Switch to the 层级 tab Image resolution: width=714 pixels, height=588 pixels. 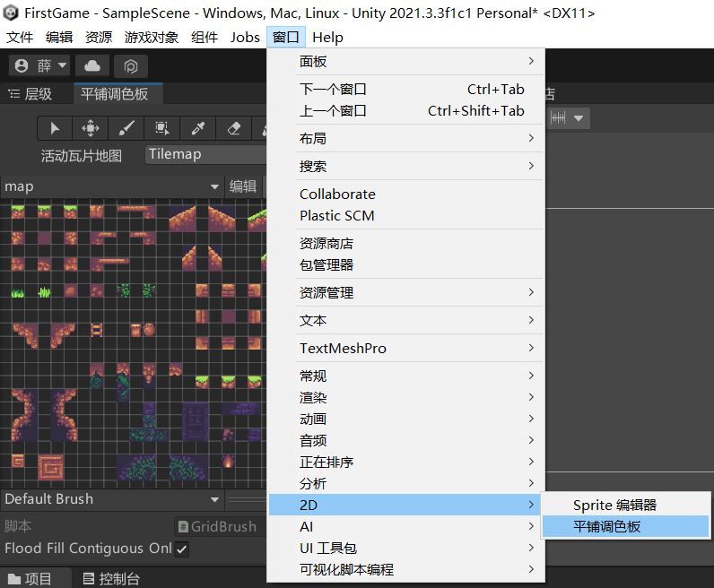pyautogui.click(x=30, y=94)
